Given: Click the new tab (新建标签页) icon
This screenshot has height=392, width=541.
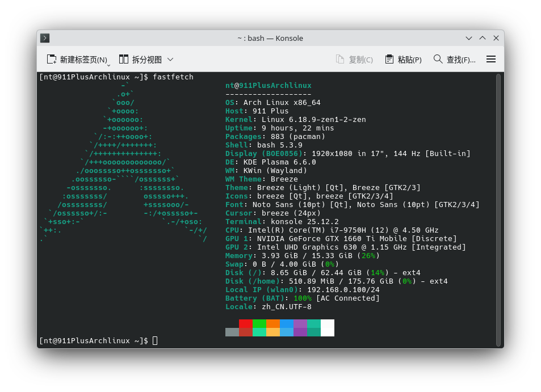Looking at the screenshot, I should [x=52, y=59].
